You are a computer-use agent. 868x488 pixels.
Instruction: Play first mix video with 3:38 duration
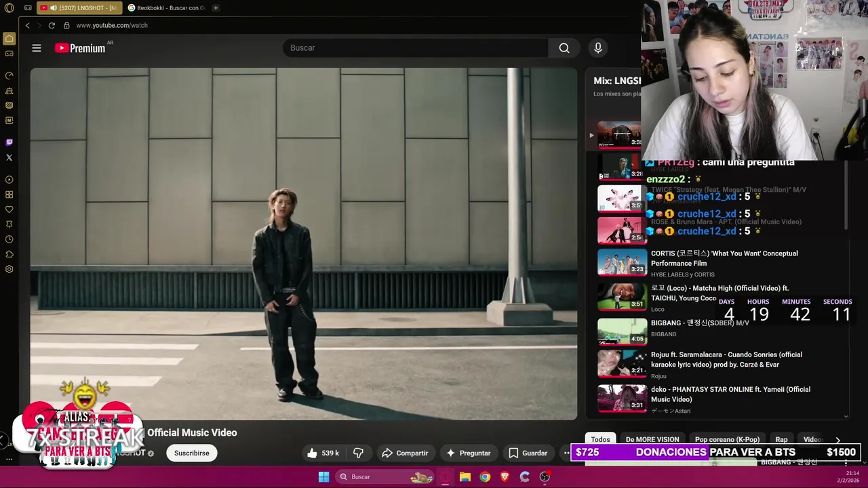[619, 134]
